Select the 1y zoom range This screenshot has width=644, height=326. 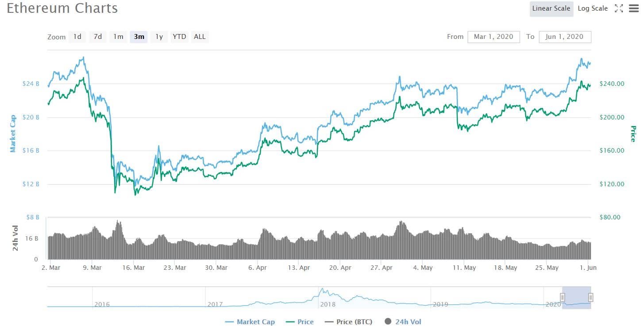[x=159, y=37]
